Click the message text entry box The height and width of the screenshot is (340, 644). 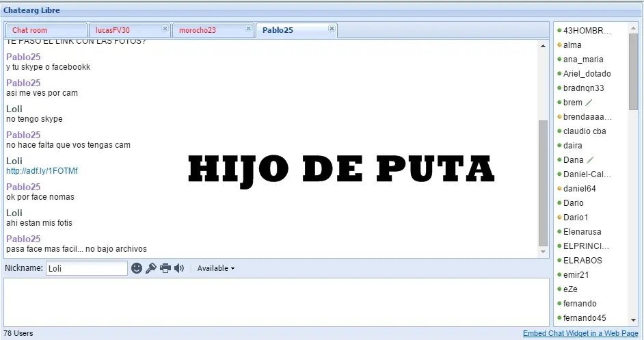[x=276, y=302]
